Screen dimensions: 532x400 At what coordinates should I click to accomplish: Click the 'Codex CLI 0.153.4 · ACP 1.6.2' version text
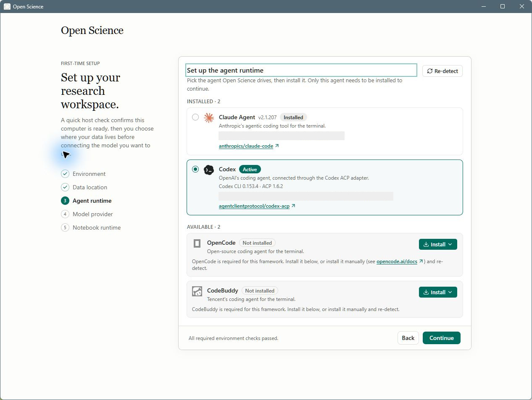coord(251,186)
